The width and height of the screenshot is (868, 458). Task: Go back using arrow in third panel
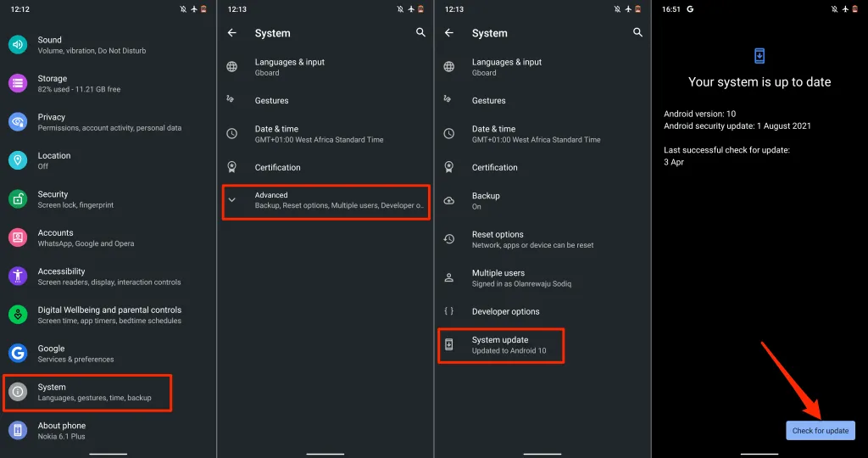449,33
